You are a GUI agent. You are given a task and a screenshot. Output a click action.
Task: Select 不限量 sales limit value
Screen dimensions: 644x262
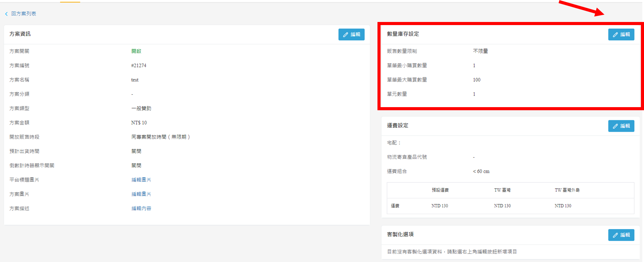pos(480,51)
